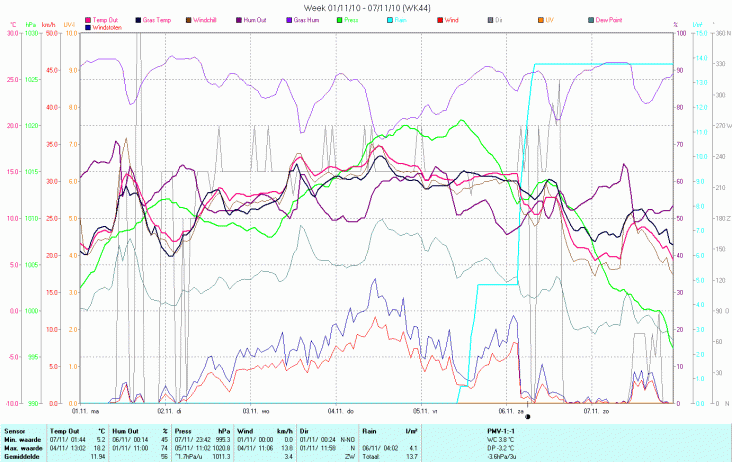This screenshot has width=732, height=462.
Task: Click the 'Dir' column header in the table
Action: point(304,431)
